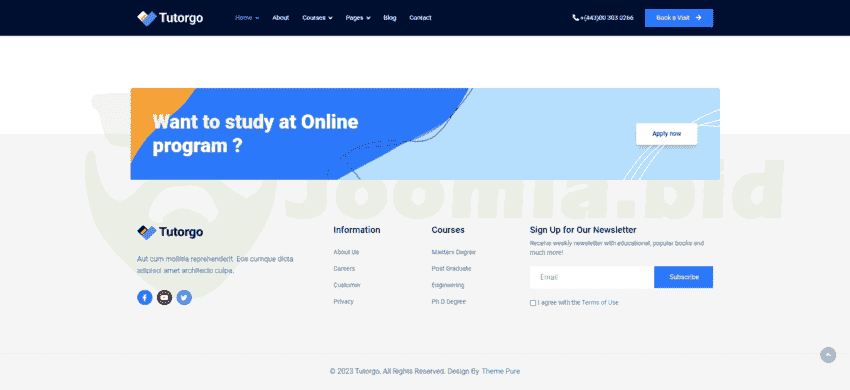Open the Theme Pure link

point(500,372)
